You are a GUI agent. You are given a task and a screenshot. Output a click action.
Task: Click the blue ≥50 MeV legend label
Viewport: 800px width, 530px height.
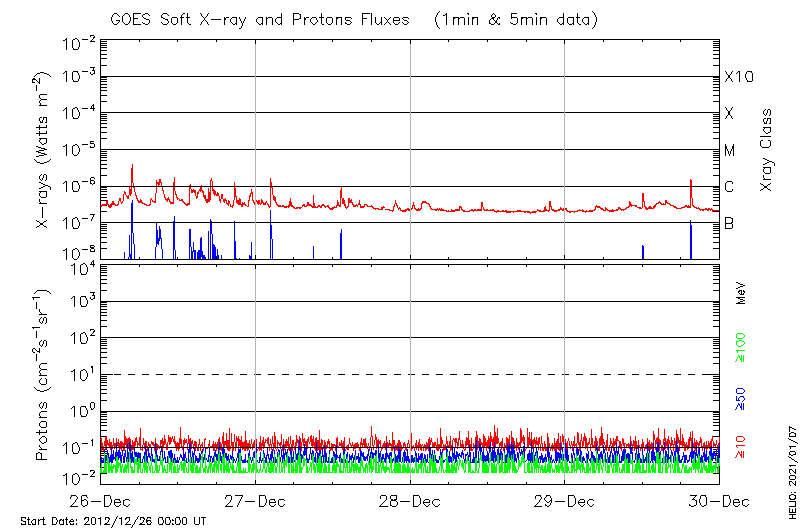[741, 397]
